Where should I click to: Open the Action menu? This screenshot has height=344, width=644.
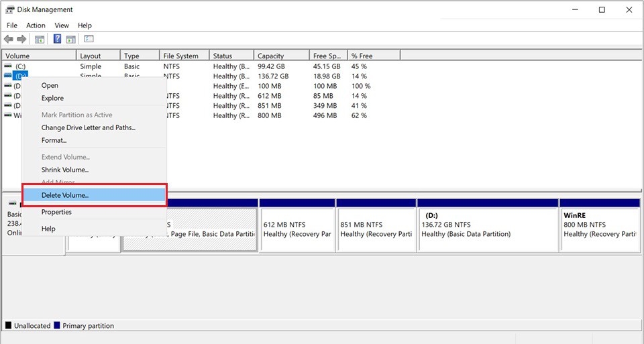click(36, 25)
